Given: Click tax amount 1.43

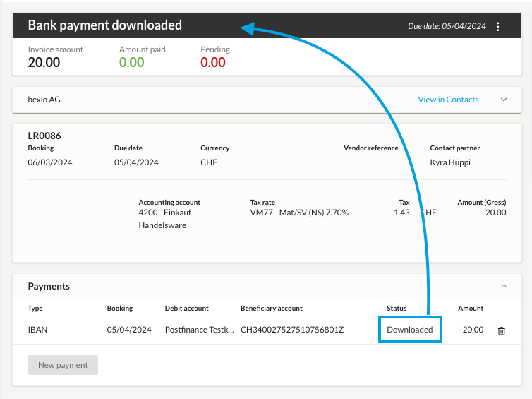Looking at the screenshot, I should coord(401,213).
